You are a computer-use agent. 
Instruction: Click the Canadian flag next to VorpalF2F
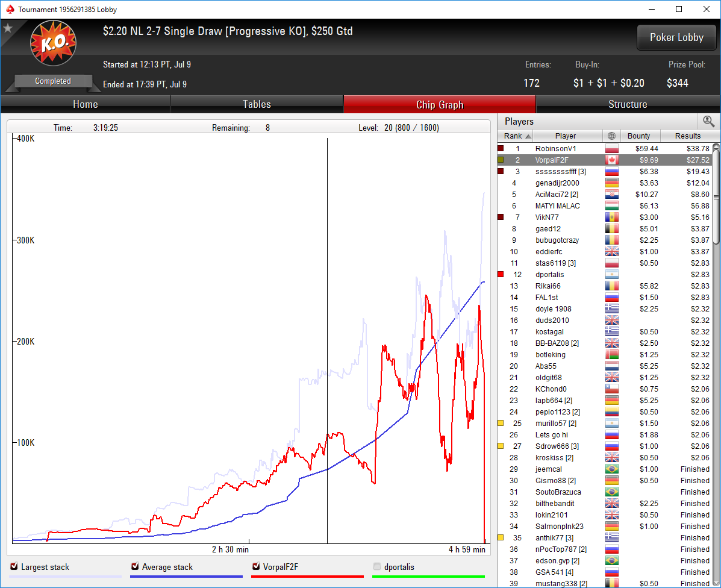[611, 160]
